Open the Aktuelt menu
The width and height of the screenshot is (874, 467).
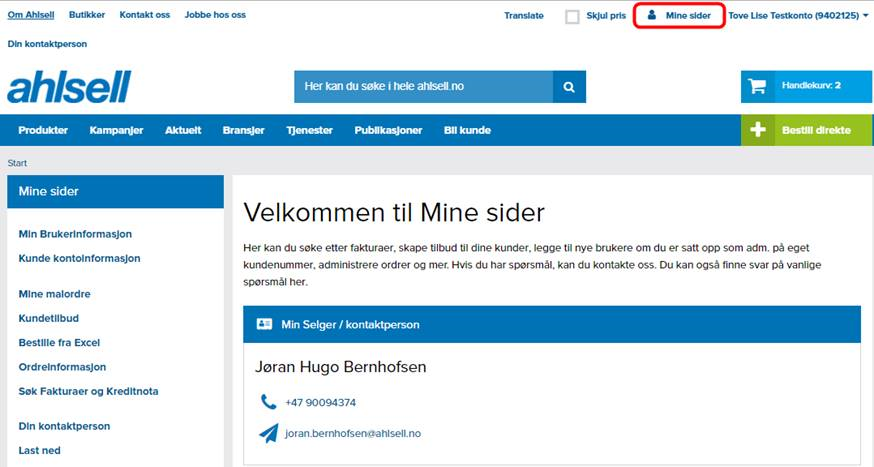(x=183, y=130)
